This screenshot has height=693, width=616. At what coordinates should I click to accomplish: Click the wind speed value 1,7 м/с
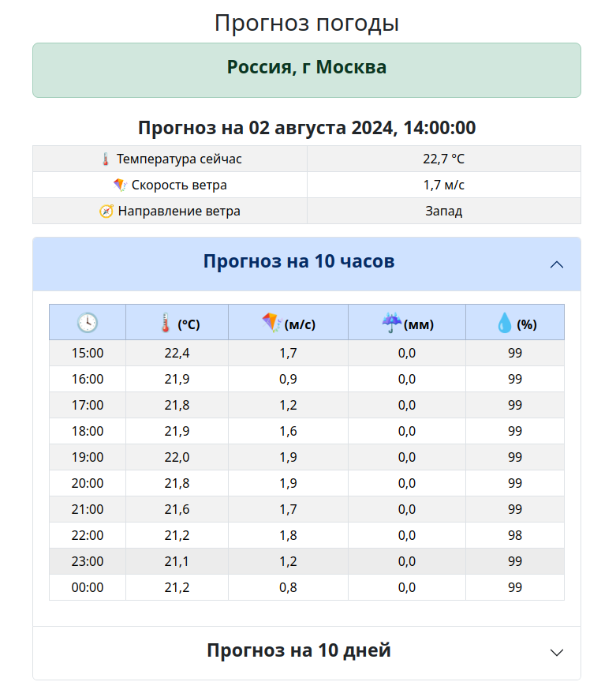[x=444, y=185]
